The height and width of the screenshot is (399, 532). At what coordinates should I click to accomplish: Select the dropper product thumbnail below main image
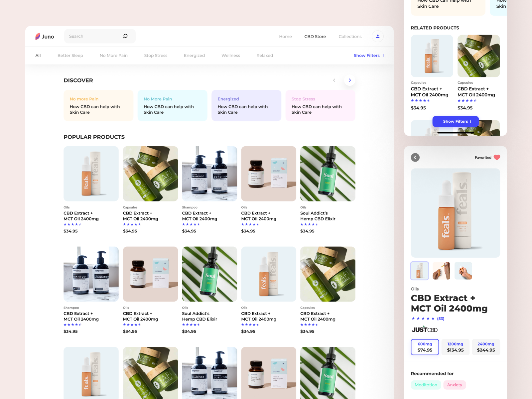[x=419, y=271]
